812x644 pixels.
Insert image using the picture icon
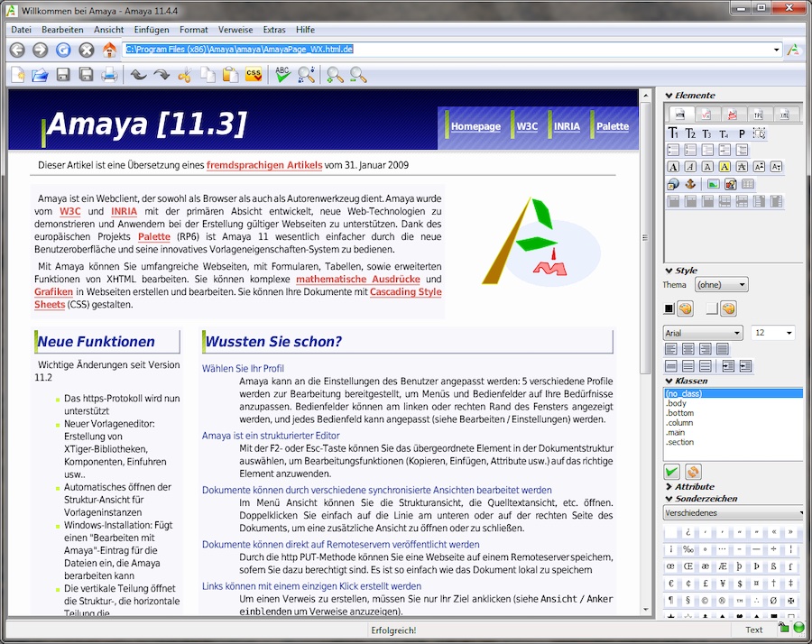713,184
